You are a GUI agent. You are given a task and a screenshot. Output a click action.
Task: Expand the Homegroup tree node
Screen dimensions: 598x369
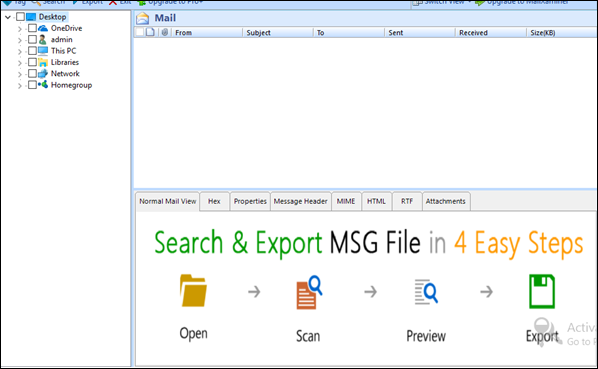coord(20,85)
